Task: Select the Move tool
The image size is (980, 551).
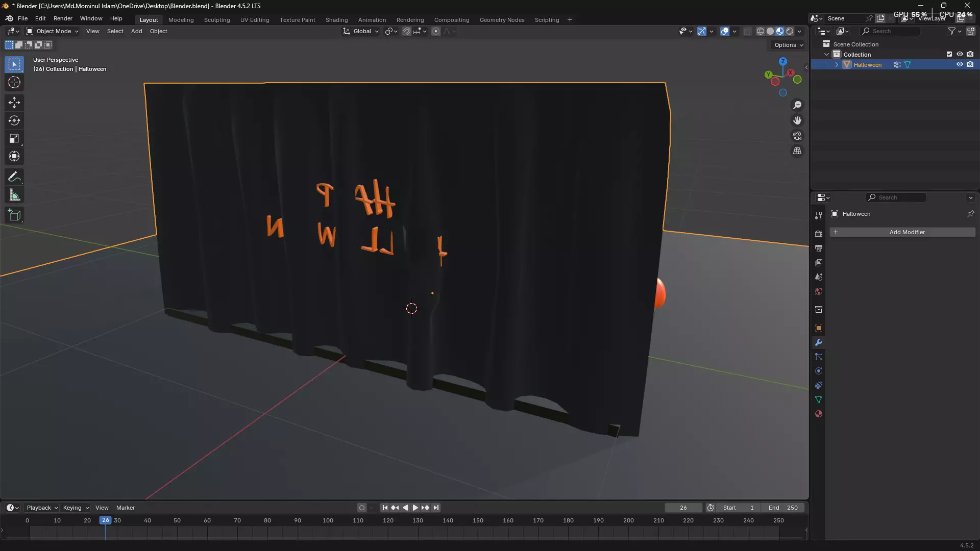Action: pyautogui.click(x=14, y=103)
